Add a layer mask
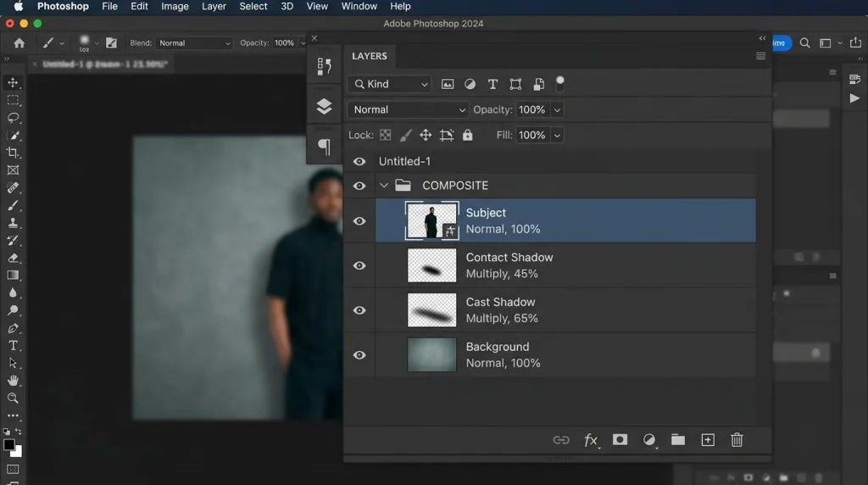868x485 pixels. coord(620,439)
